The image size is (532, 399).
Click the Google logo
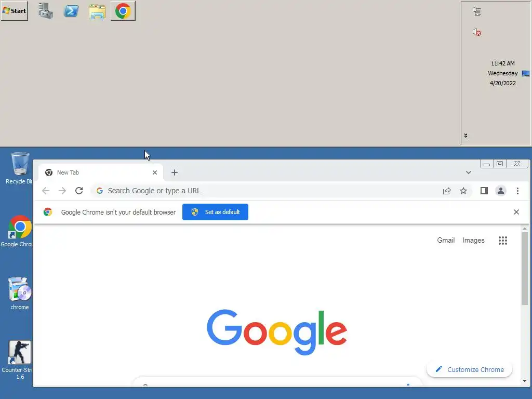click(277, 332)
